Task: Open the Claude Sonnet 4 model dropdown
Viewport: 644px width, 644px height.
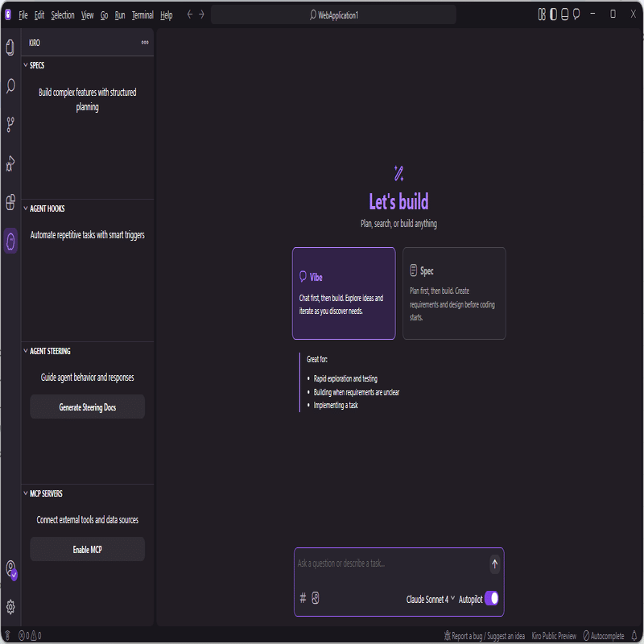Action: 427,599
